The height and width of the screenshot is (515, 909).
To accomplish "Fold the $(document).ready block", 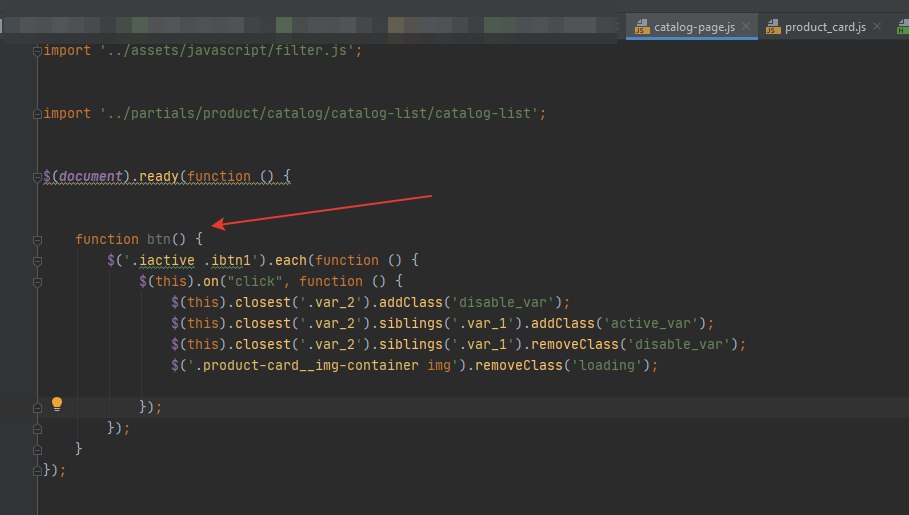I will [x=37, y=177].
